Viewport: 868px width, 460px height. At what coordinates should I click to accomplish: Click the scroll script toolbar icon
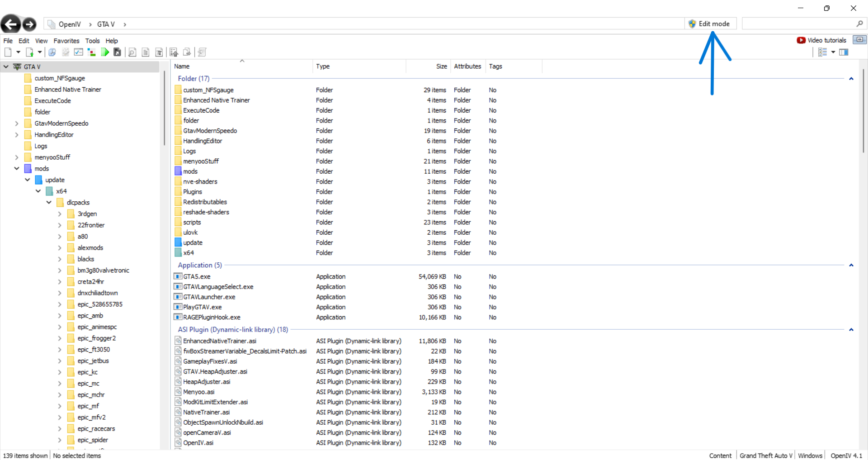pos(202,52)
